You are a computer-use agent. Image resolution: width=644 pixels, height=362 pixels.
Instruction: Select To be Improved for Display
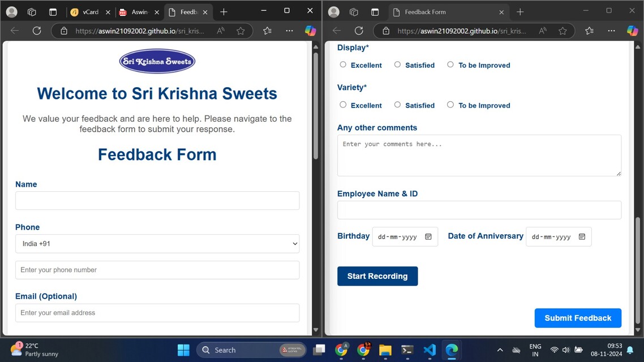[450, 64]
